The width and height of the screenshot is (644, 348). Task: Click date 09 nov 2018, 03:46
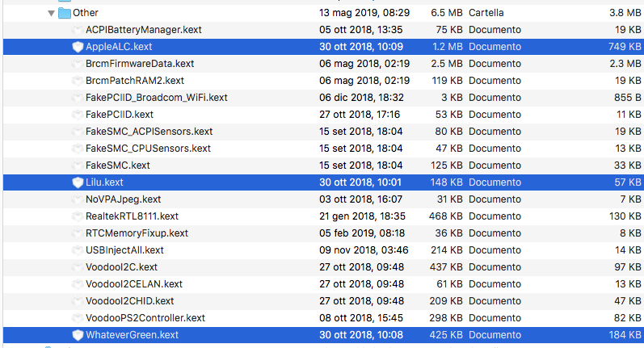click(364, 250)
